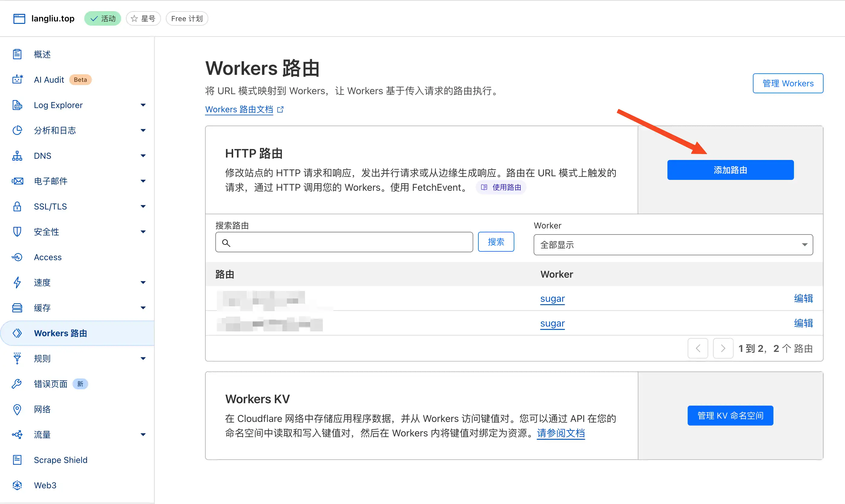Select the Scrape Shield icon

click(x=17, y=460)
